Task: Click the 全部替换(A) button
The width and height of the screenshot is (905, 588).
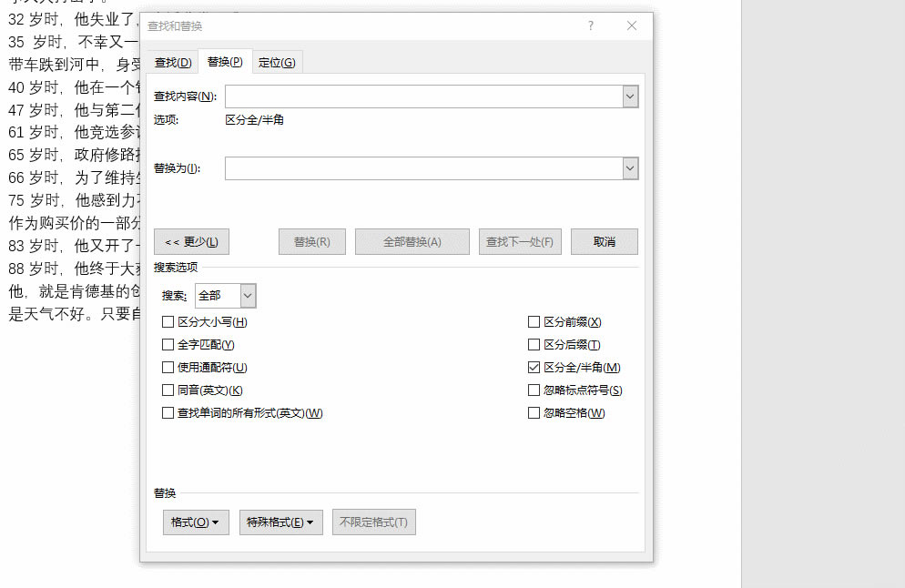Action: pos(412,242)
